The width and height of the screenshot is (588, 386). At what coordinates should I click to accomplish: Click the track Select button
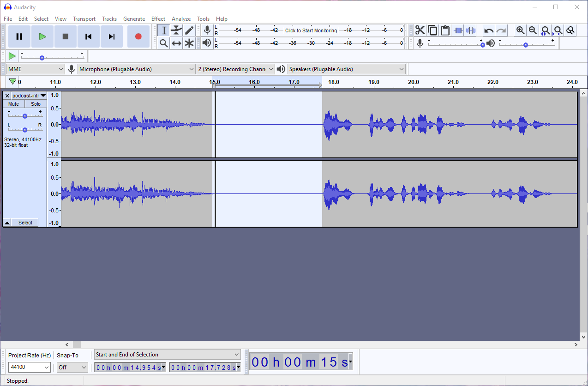(x=25, y=223)
